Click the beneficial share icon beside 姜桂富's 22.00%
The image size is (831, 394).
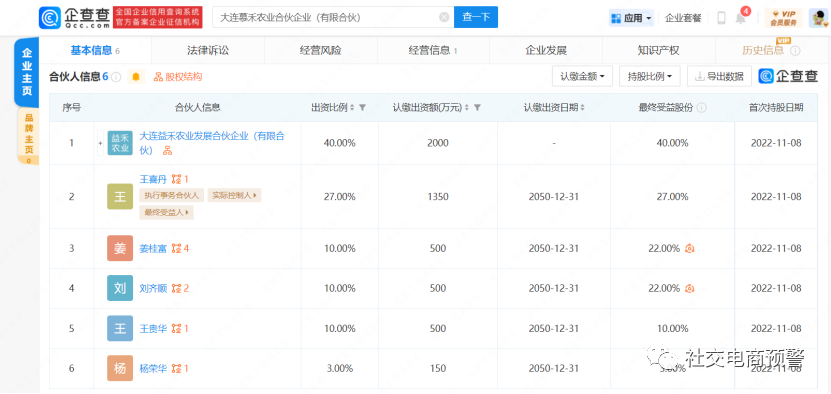[689, 248]
